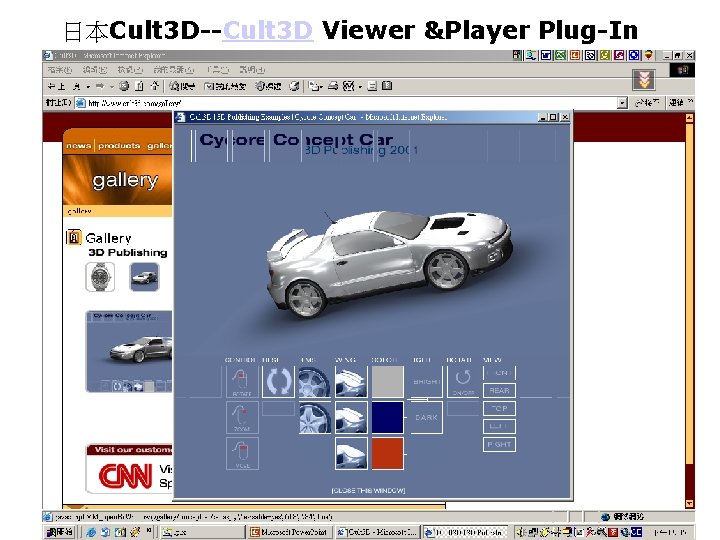
Task: Click the browser Media toolbar button
Action: [268, 86]
